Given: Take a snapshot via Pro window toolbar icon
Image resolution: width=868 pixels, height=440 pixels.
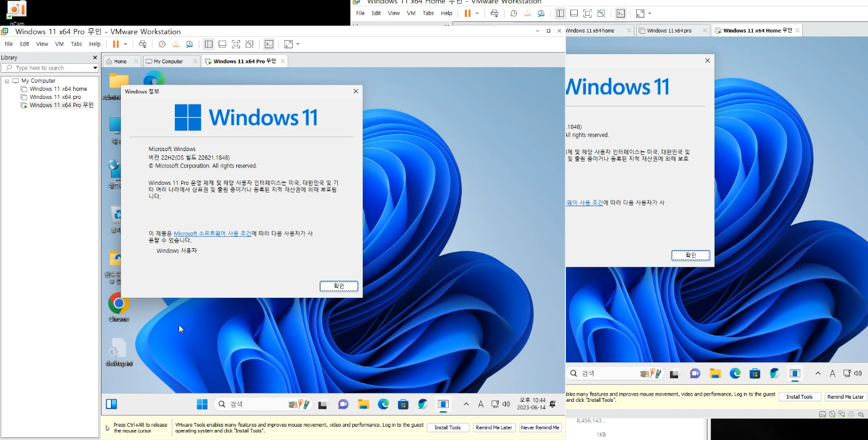Looking at the screenshot, I should pos(162,44).
